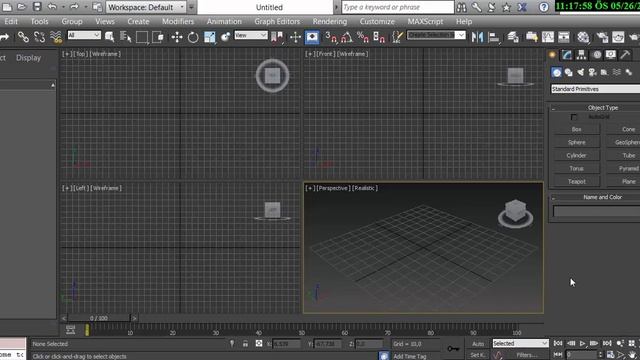This screenshot has width=640, height=360.
Task: Click the teapot Render Production icon
Action: click(x=634, y=37)
